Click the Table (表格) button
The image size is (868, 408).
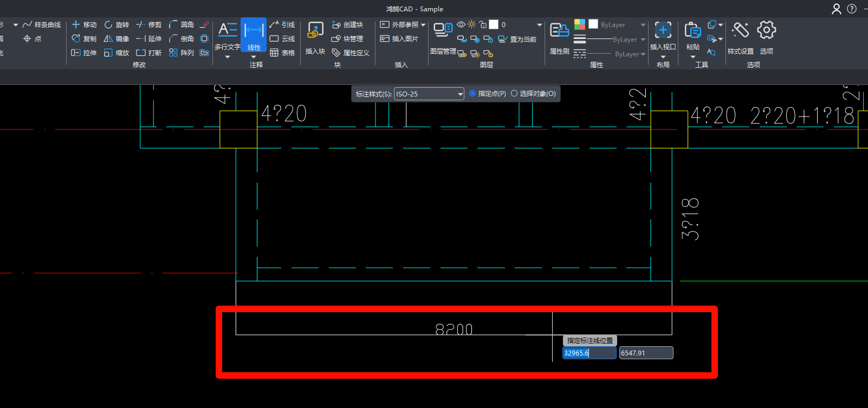click(282, 53)
